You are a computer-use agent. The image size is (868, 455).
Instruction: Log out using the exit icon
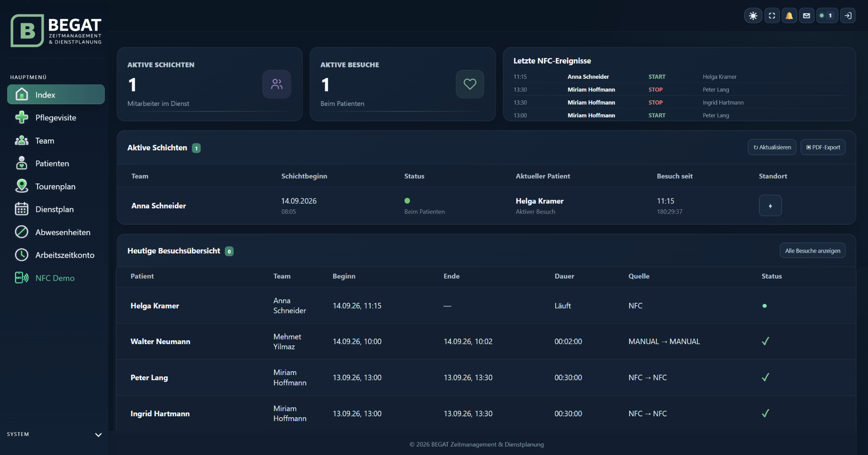pos(848,16)
